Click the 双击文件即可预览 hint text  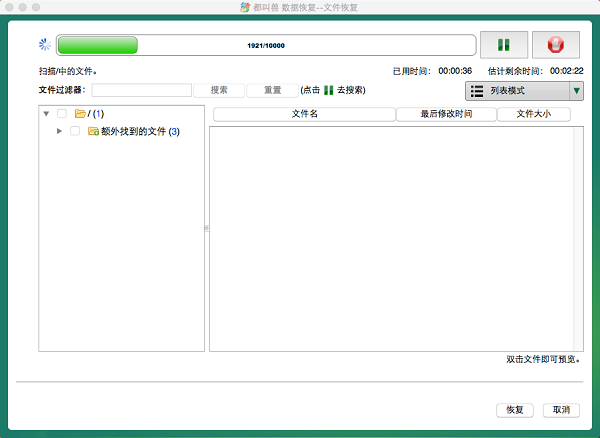point(543,360)
